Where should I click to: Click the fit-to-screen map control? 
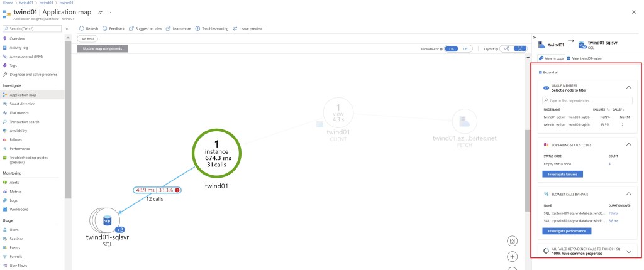point(513,240)
